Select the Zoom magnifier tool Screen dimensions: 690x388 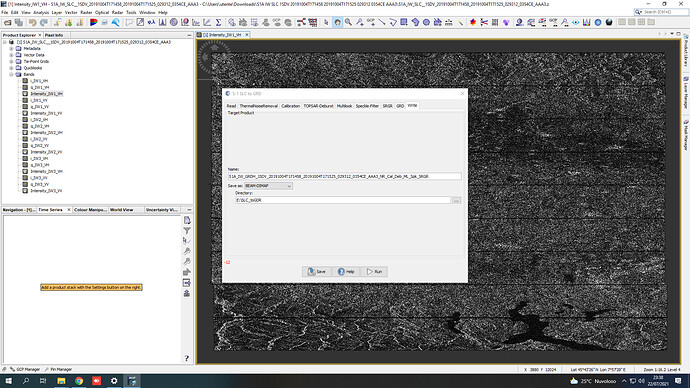349,22
